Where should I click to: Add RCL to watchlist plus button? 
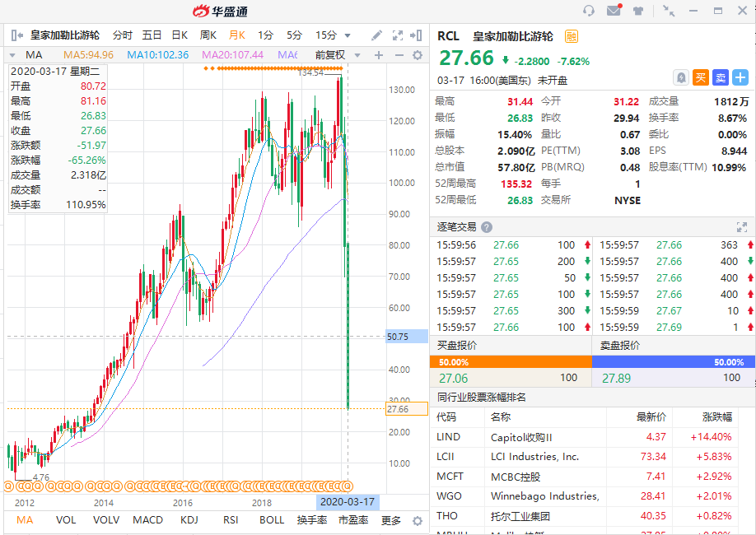(740, 77)
